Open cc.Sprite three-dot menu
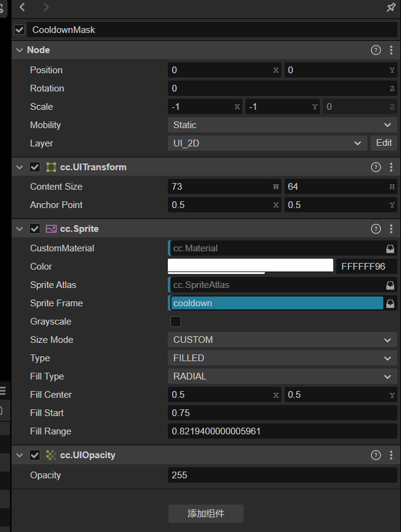401x532 pixels. [391, 229]
